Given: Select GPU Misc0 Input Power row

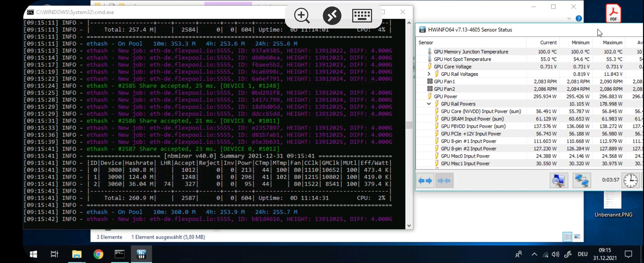Looking at the screenshot, I should (x=529, y=156).
